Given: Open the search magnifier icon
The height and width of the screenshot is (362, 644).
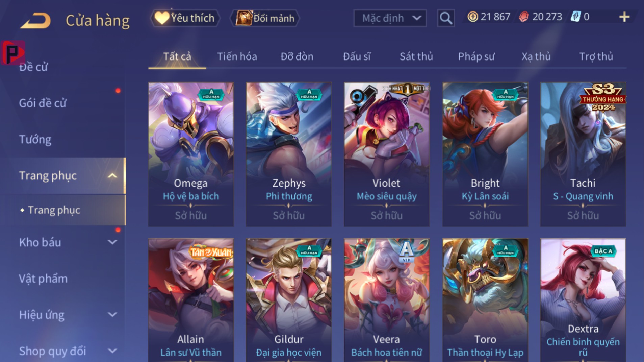Looking at the screenshot, I should pos(445,18).
